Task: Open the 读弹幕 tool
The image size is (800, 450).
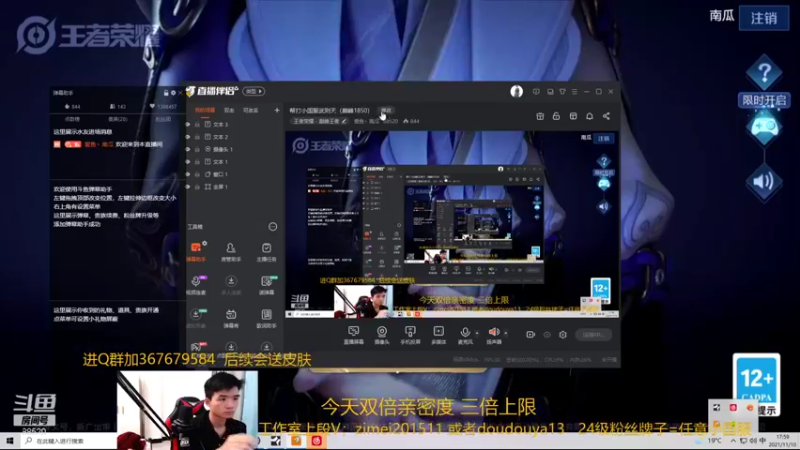Action: pyautogui.click(x=266, y=285)
